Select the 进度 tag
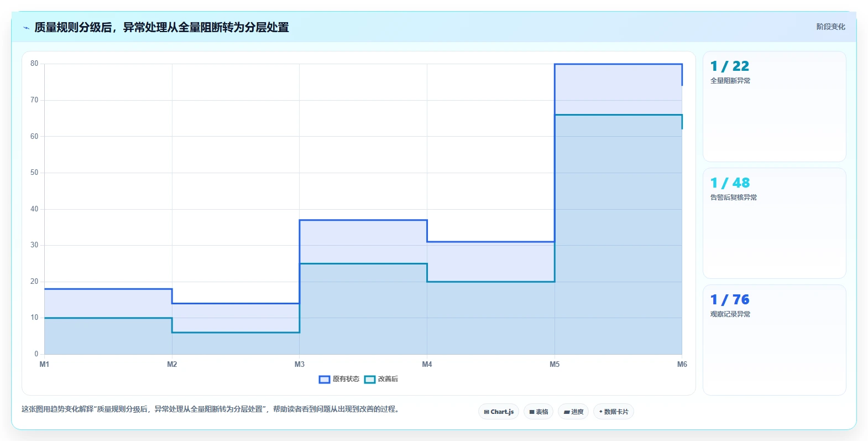The height and width of the screenshot is (441, 868). point(573,412)
